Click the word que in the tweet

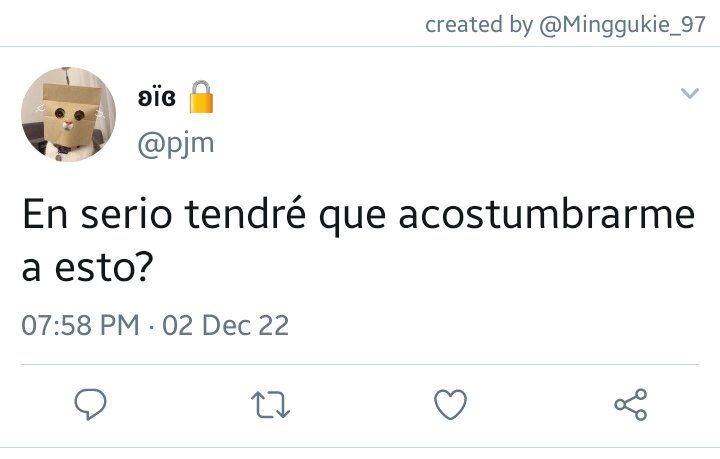[x=352, y=216]
